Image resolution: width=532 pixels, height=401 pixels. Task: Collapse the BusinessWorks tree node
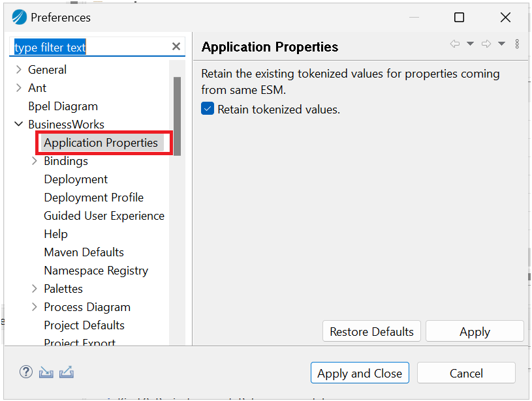click(x=18, y=125)
